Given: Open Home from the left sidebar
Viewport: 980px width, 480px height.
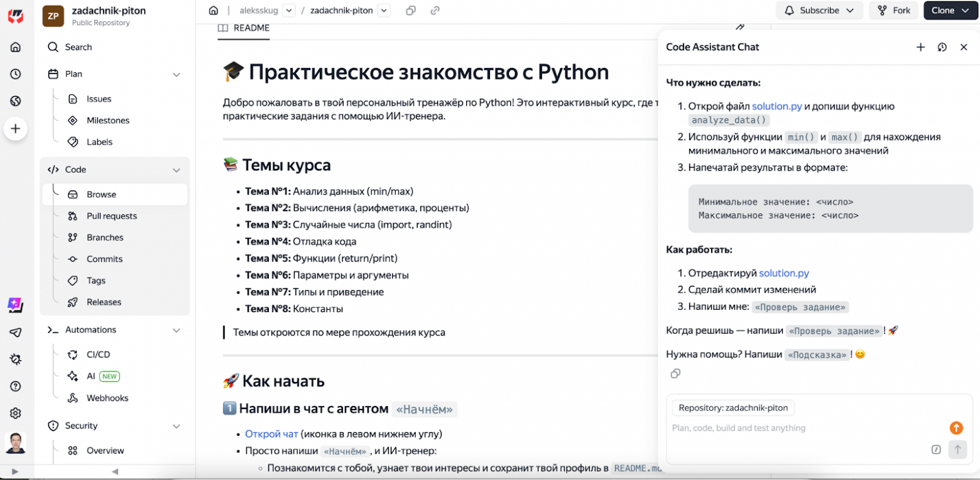Looking at the screenshot, I should point(16,46).
